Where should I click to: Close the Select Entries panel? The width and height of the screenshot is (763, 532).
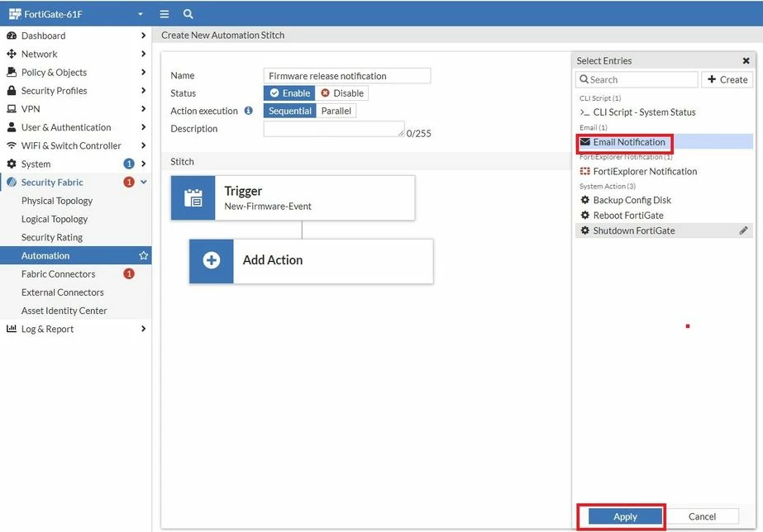tap(746, 61)
